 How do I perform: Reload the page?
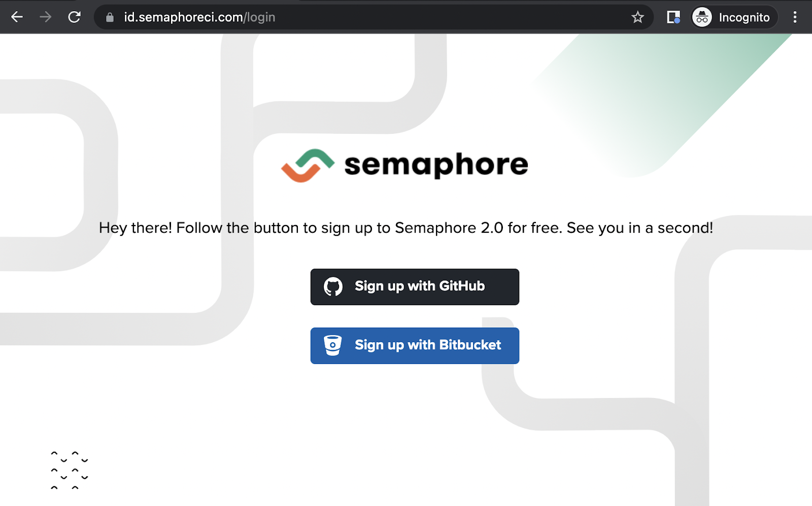(74, 17)
